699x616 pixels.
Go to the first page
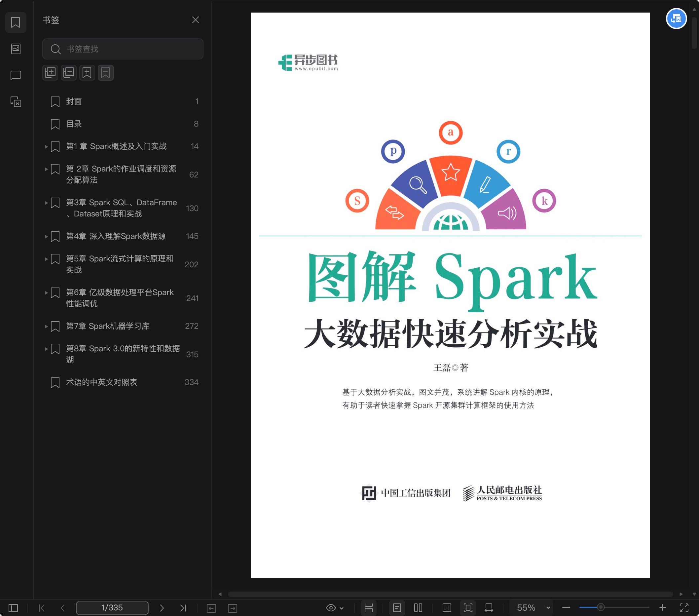pyautogui.click(x=42, y=608)
